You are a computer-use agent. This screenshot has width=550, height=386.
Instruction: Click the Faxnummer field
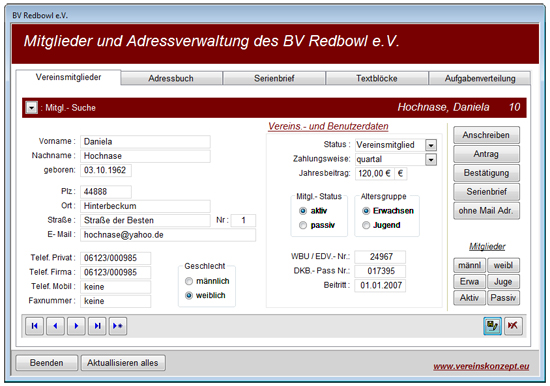(x=115, y=301)
